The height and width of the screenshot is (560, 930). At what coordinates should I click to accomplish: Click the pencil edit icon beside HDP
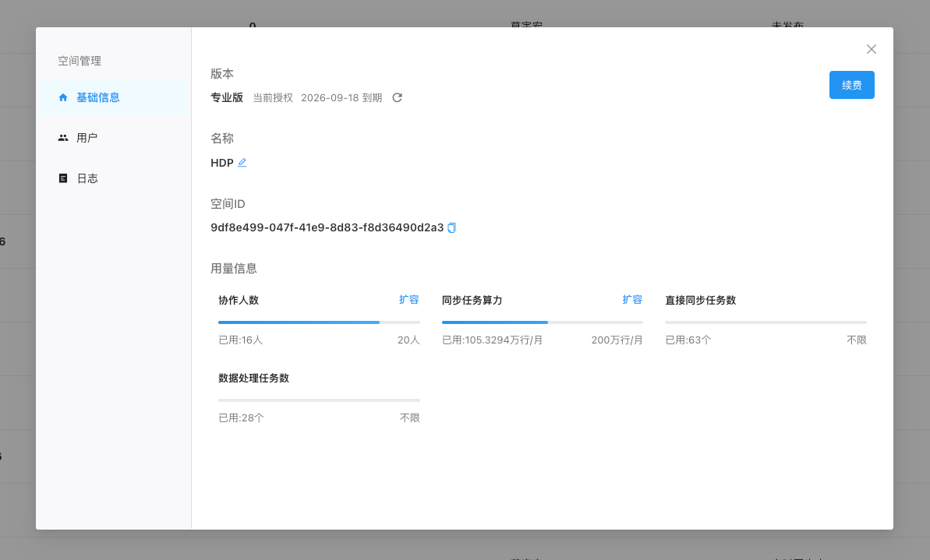pyautogui.click(x=242, y=163)
